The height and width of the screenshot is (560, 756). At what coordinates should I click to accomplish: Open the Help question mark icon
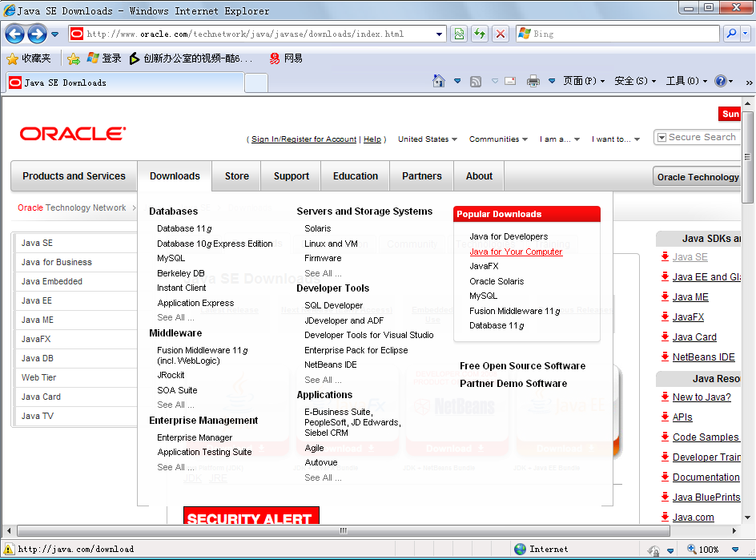pyautogui.click(x=721, y=81)
